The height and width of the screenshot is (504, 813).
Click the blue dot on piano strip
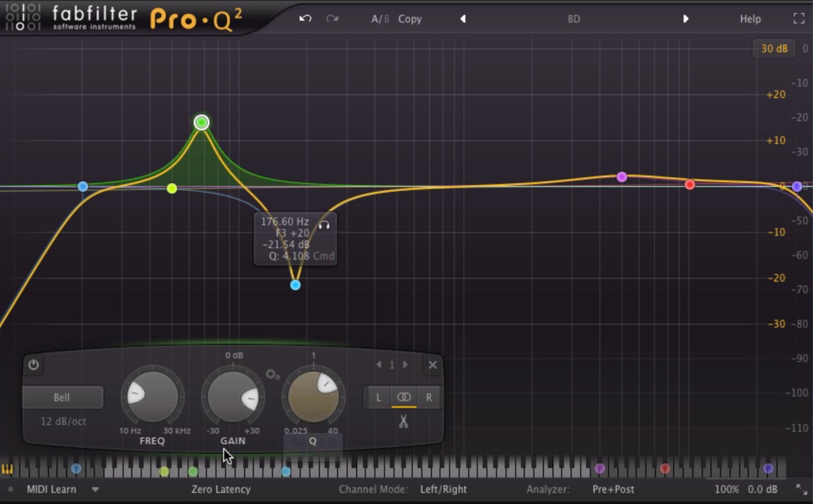coord(76,469)
